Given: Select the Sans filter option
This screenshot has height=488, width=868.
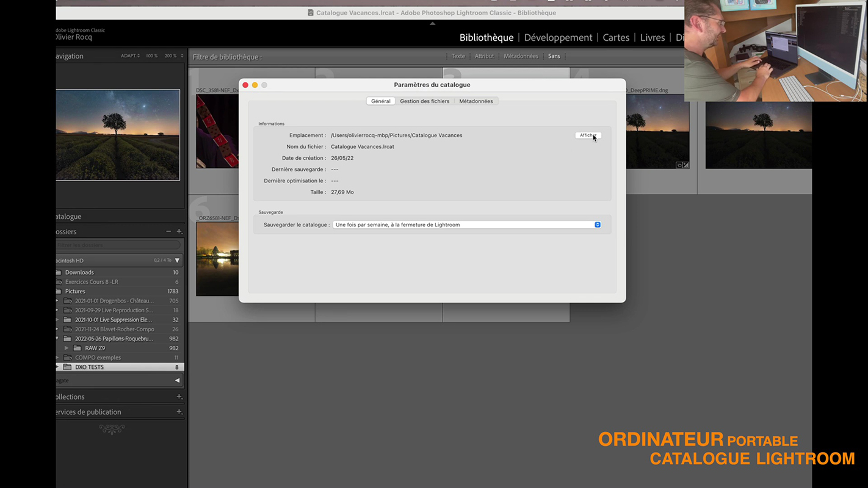Looking at the screenshot, I should tap(554, 56).
